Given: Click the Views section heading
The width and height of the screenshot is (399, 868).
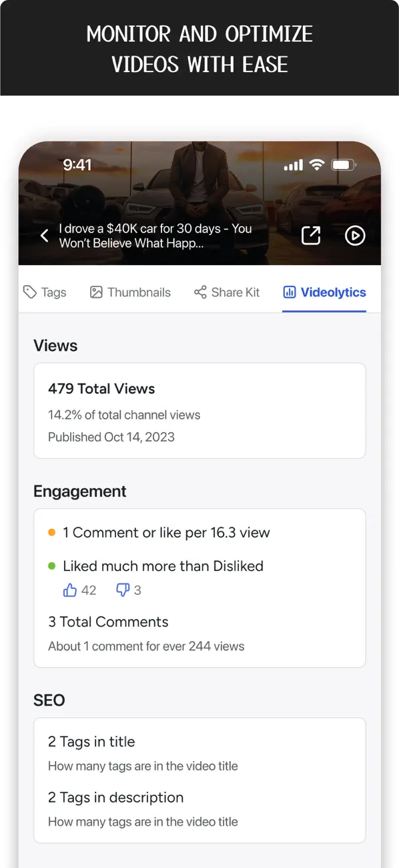Looking at the screenshot, I should 55,346.
